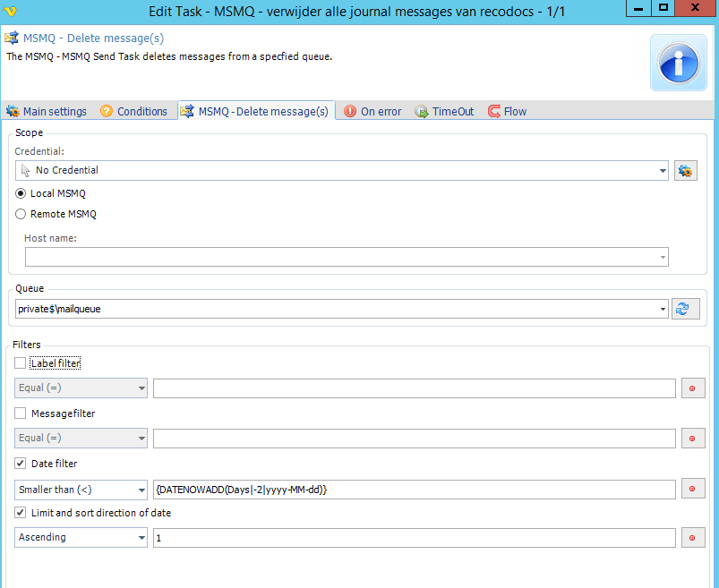
Task: Expand the Credential dropdown
Action: coord(663,170)
